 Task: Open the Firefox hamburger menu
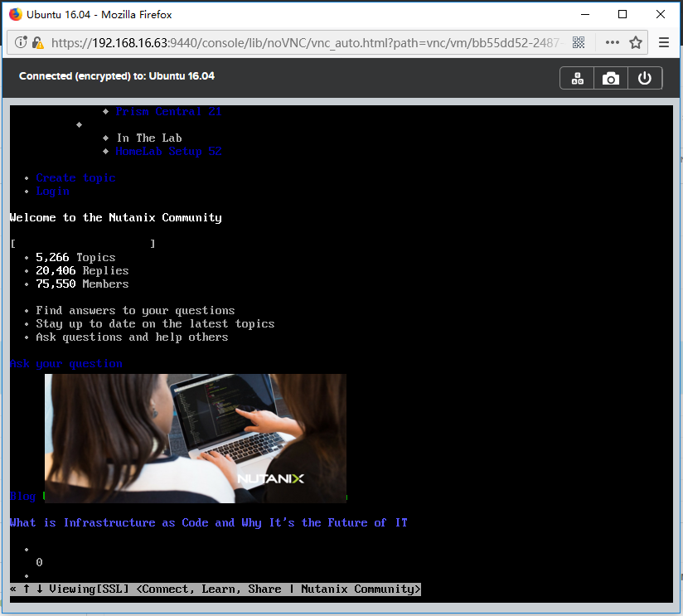(x=664, y=42)
